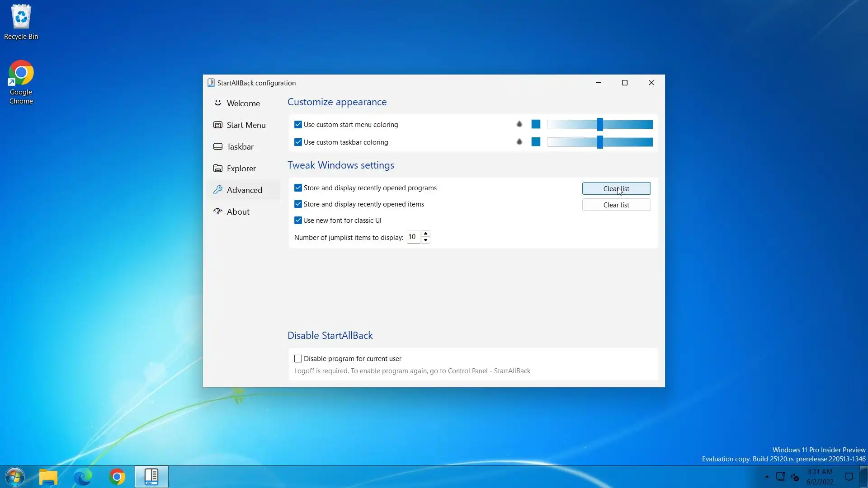Open File Explorer from the taskbar

(48, 477)
